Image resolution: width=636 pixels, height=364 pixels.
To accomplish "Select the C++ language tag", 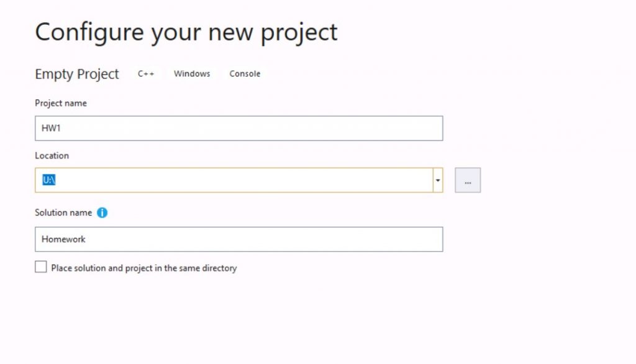I will 146,74.
